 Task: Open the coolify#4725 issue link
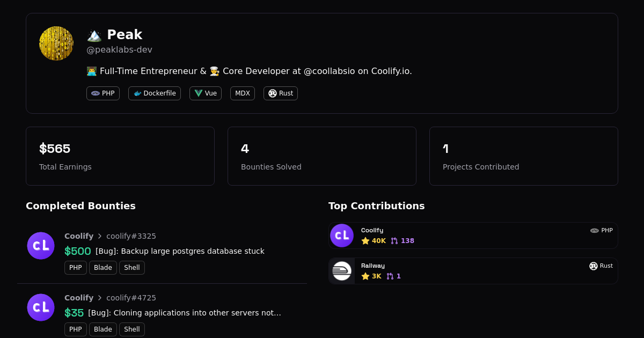point(131,298)
